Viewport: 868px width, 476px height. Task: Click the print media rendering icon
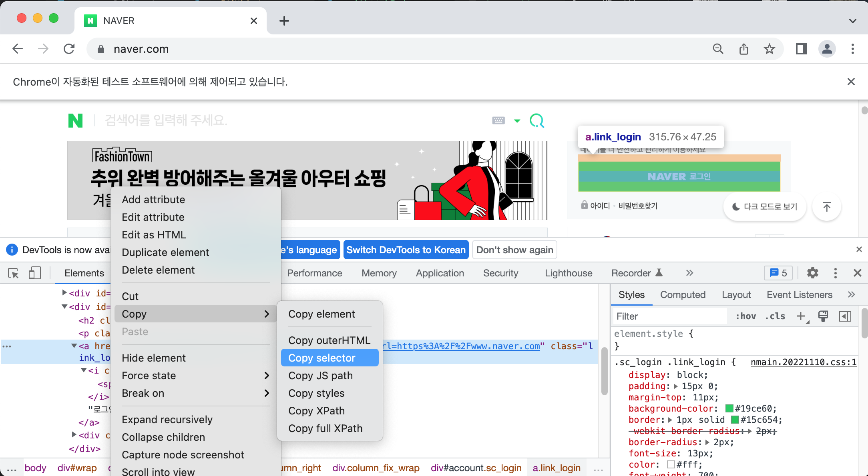823,316
